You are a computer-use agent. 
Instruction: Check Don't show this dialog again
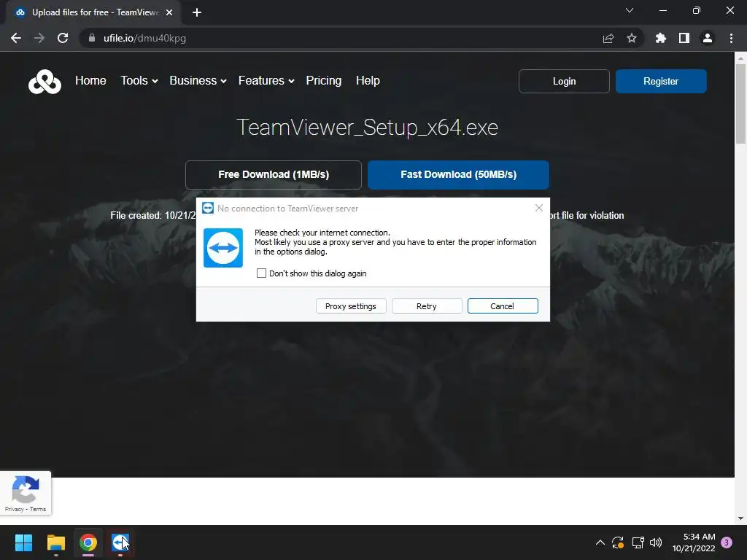(x=261, y=273)
